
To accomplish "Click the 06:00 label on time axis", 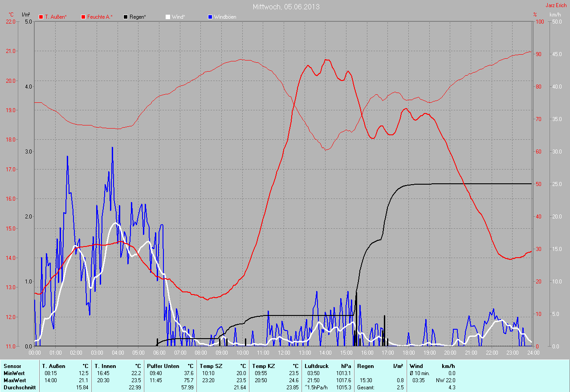I will 159,353.
